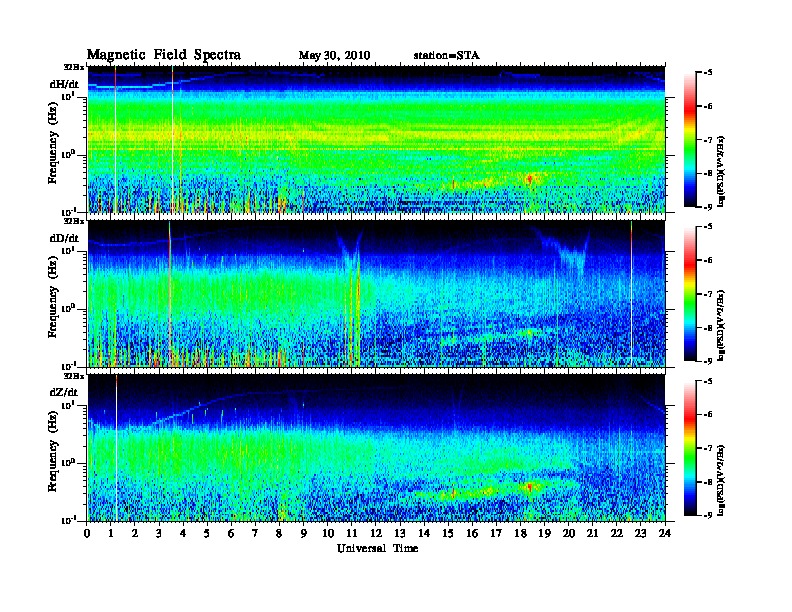792x612 pixels.
Task: Click the "station=STA" label
Action: pos(446,56)
